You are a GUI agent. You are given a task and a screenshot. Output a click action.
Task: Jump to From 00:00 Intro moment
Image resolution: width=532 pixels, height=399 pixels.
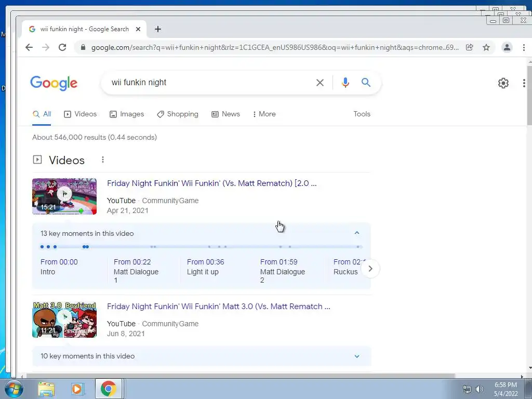(x=59, y=267)
